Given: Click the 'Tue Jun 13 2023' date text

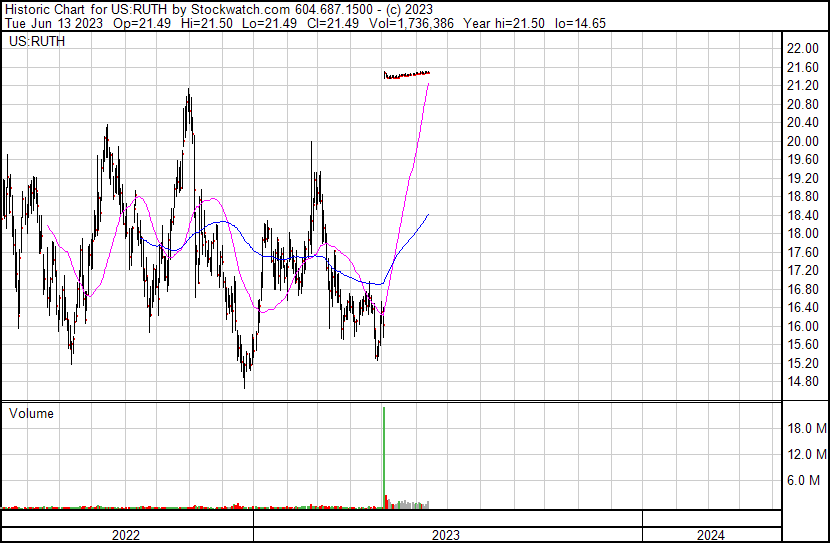Looking at the screenshot, I should pyautogui.click(x=48, y=23).
